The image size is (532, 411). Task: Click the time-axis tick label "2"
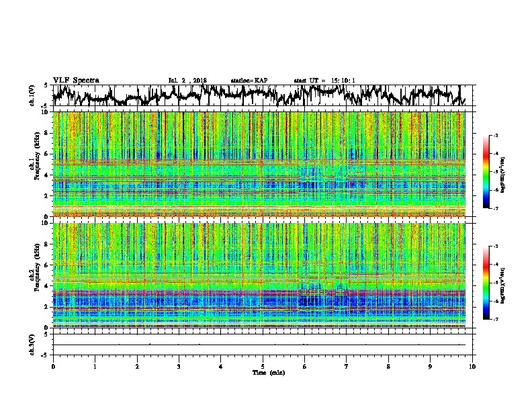click(x=137, y=367)
